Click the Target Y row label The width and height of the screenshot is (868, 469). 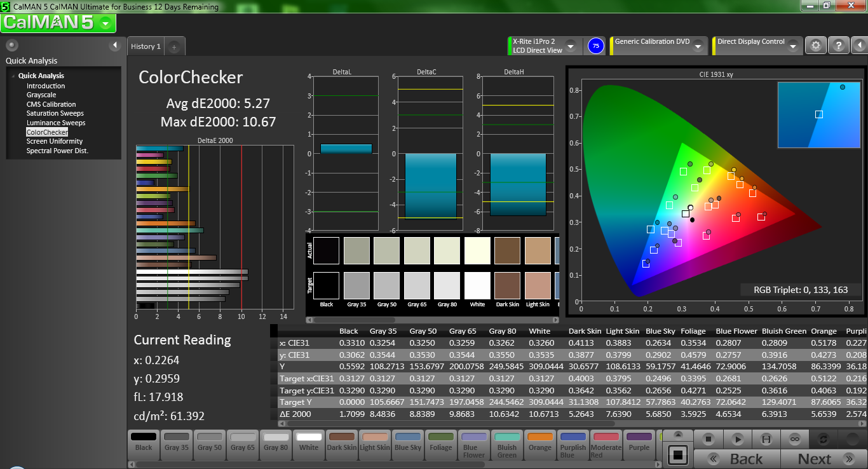click(297, 402)
